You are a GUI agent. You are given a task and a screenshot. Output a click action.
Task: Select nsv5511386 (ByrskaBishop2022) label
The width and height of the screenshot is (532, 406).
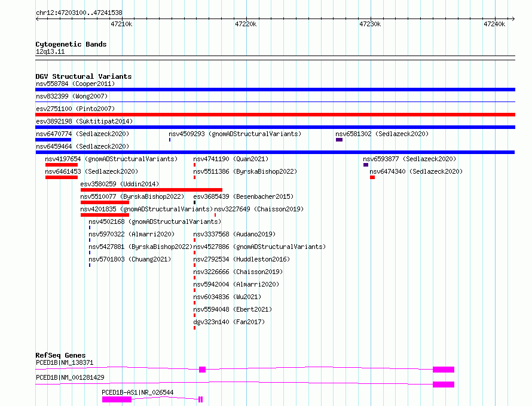point(245,171)
